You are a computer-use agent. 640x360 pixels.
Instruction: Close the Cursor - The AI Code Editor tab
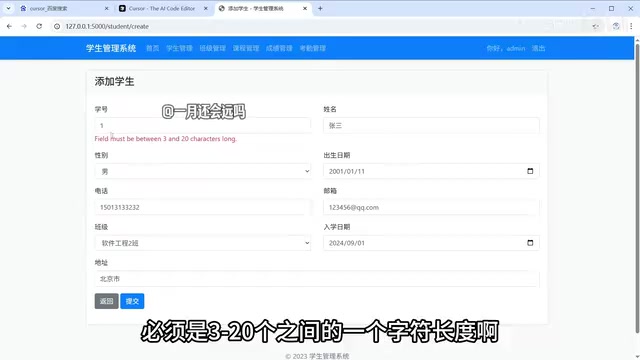(x=206, y=8)
